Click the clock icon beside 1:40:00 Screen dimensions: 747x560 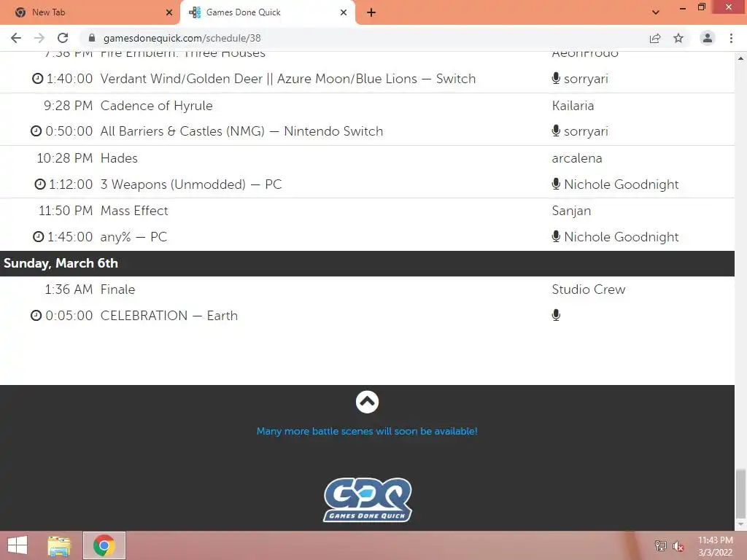point(38,79)
